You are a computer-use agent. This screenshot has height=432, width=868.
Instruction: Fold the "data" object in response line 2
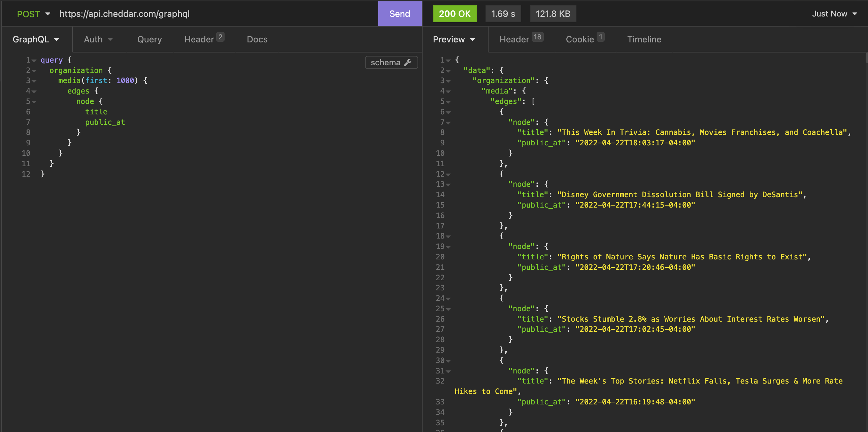pos(448,71)
